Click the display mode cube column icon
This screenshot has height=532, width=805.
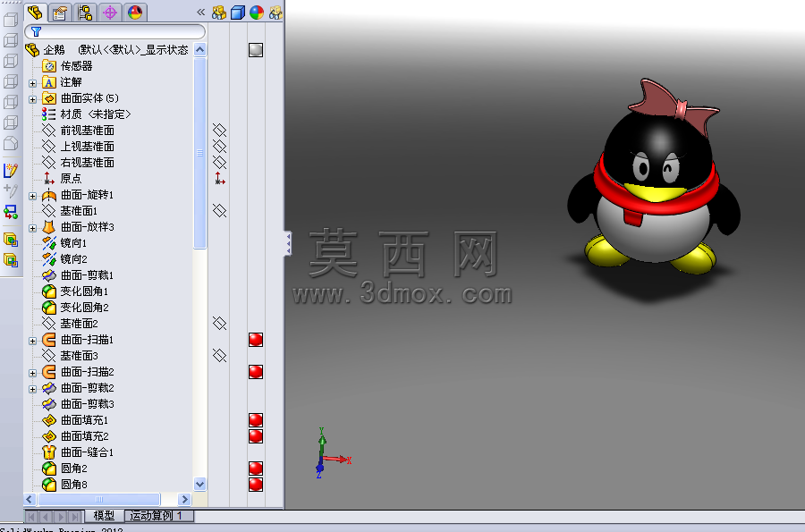[x=238, y=13]
